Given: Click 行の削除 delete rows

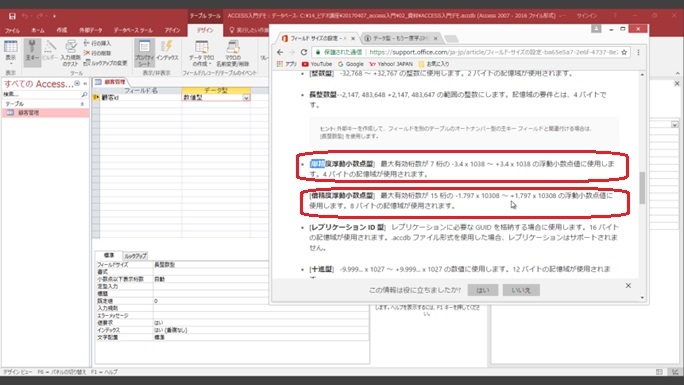Looking at the screenshot, I should tap(97, 53).
